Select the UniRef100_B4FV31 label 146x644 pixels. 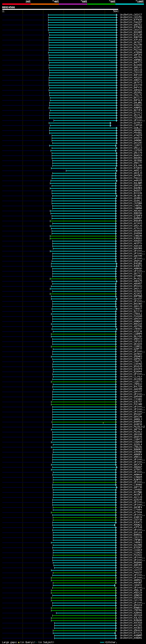[x=131, y=87]
